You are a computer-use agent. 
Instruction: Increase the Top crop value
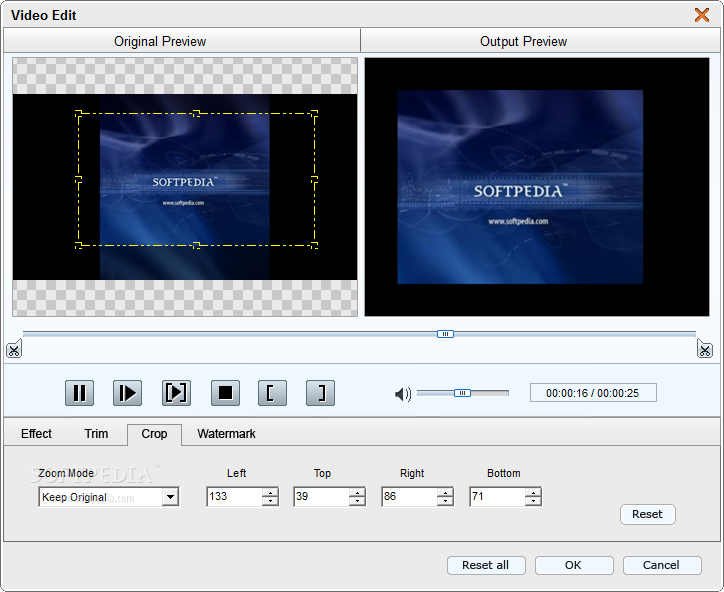(357, 492)
